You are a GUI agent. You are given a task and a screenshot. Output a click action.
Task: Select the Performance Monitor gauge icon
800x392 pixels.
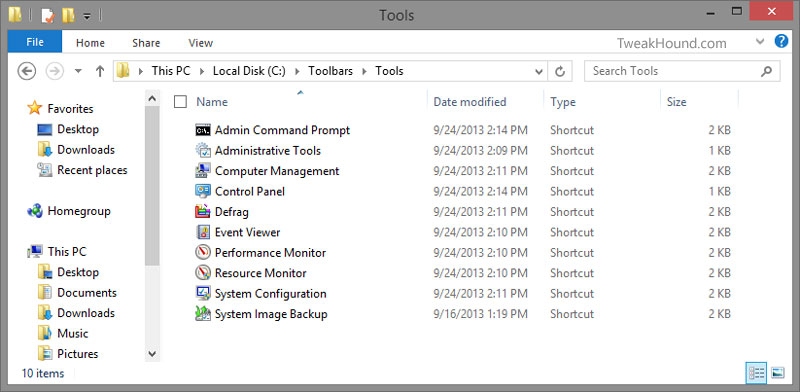(203, 253)
